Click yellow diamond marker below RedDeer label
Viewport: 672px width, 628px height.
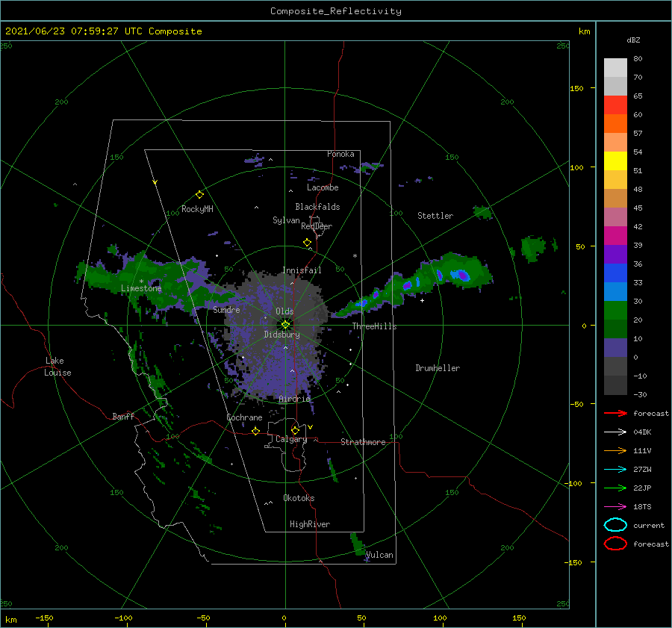pos(308,243)
